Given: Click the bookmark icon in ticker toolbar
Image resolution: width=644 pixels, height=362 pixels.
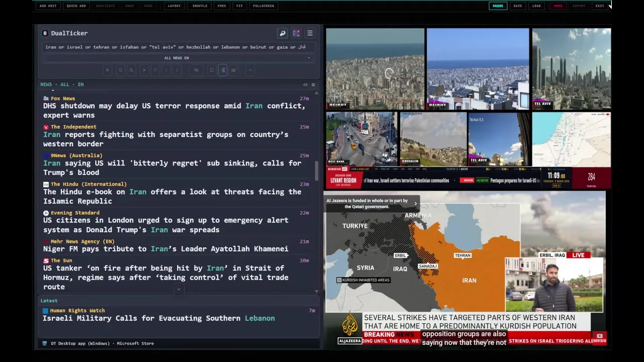Looking at the screenshot, I should point(212,70).
